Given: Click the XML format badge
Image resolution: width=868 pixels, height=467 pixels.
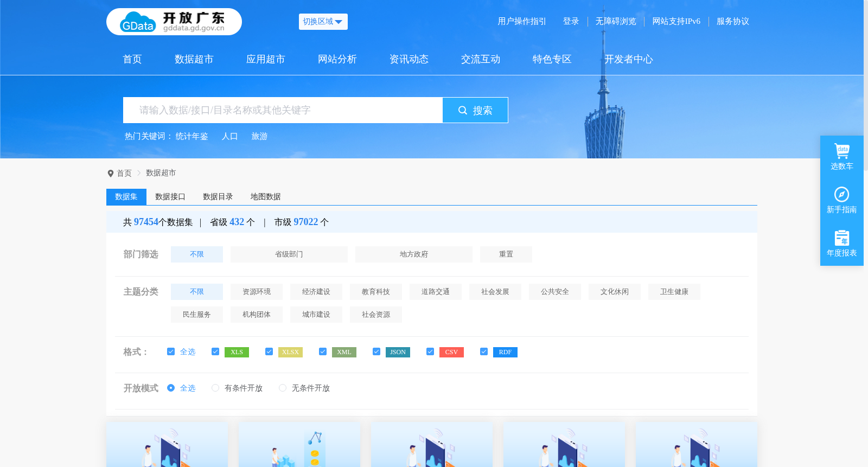Looking at the screenshot, I should pyautogui.click(x=344, y=352).
